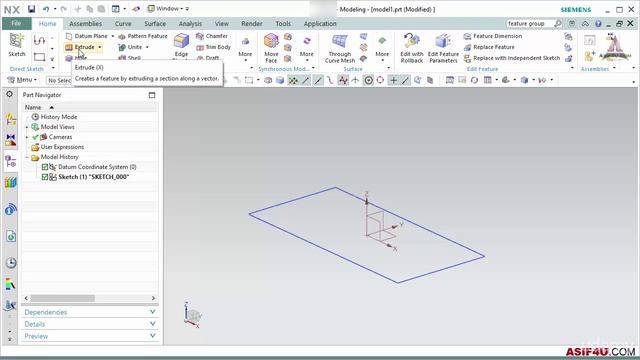Screen dimensions: 640x360
Task: Select History Mode tree item
Action: [x=58, y=117]
